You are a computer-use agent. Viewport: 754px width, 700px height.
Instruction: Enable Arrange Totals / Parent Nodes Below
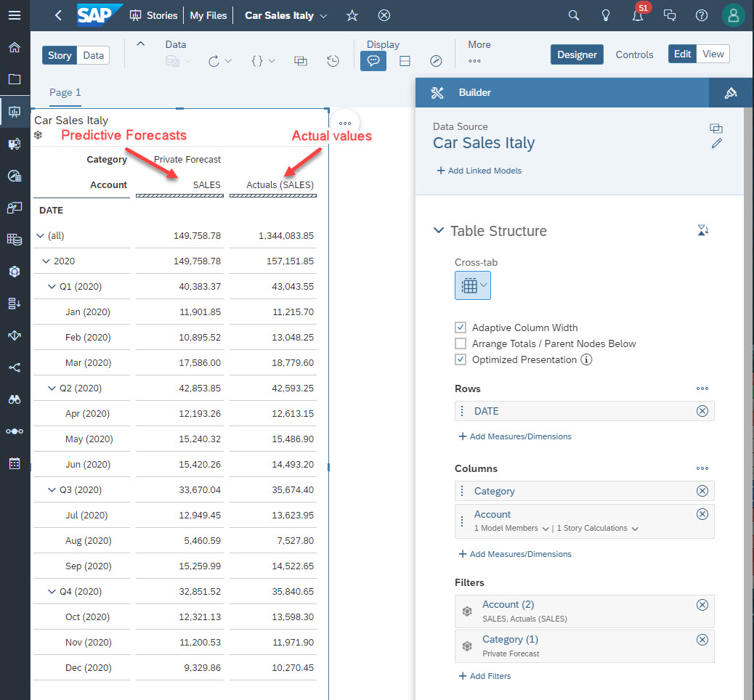(461, 343)
